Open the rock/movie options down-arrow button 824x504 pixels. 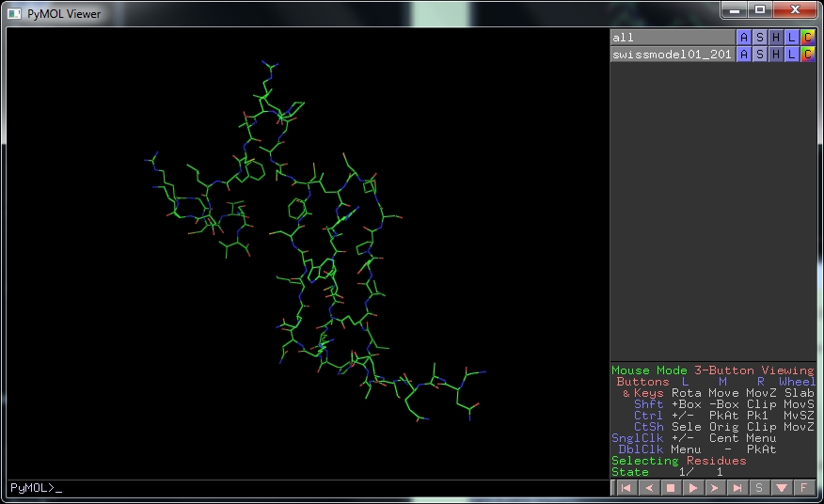(782, 488)
